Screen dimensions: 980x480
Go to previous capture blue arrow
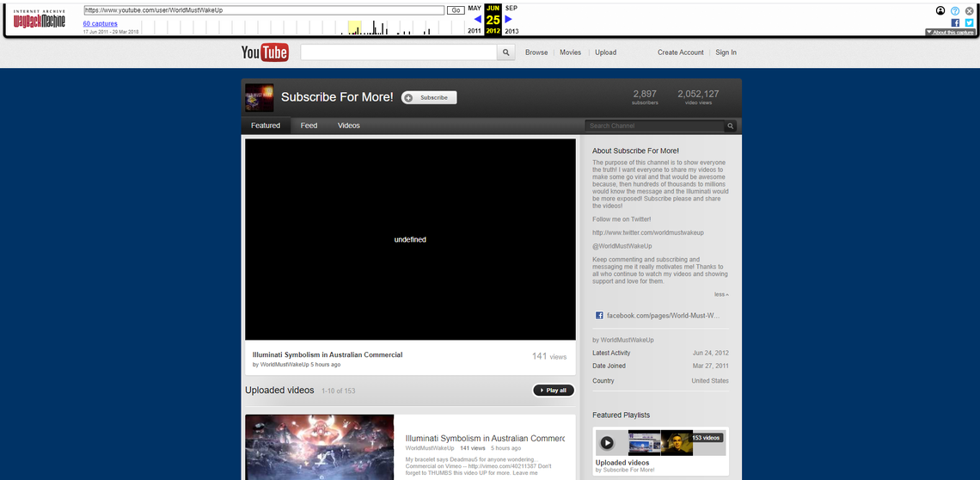[x=477, y=20]
